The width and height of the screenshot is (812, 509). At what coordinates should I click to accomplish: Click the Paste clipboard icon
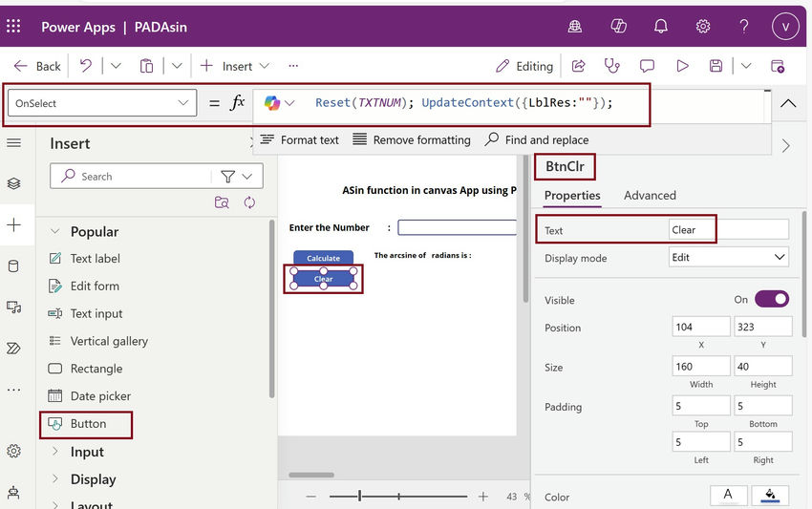[x=146, y=66]
